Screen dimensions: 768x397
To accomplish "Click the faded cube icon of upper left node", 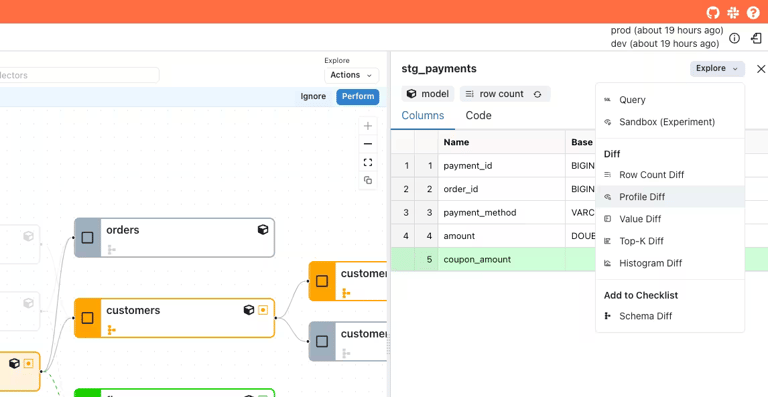I will pos(28,236).
